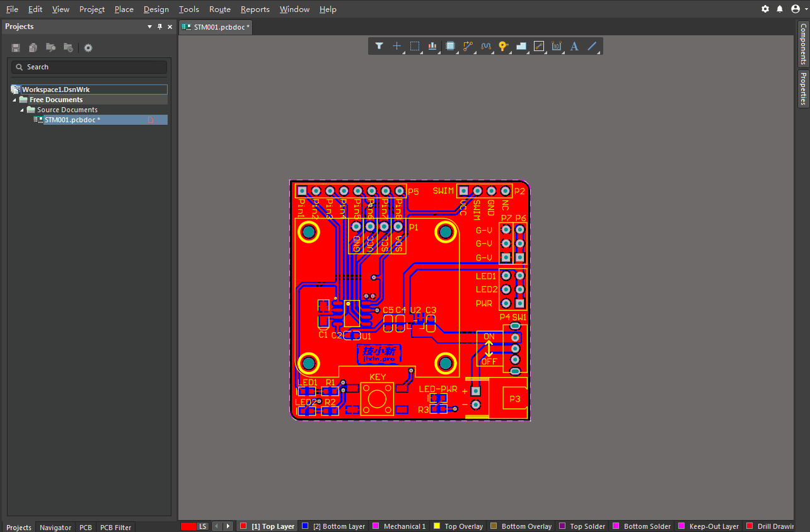Click the Align Objects bar-chart icon
810x532 pixels.
coord(432,46)
